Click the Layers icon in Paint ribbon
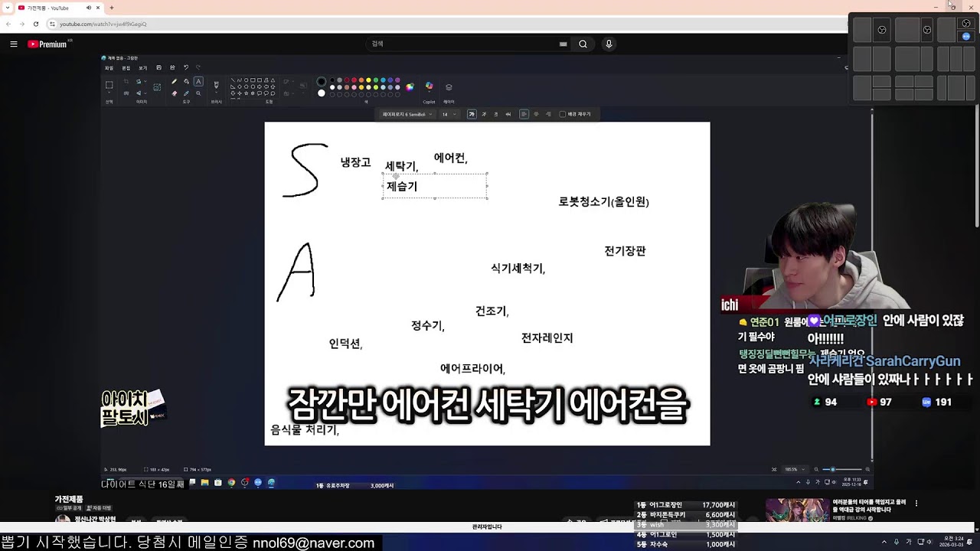The height and width of the screenshot is (551, 980). pos(449,87)
